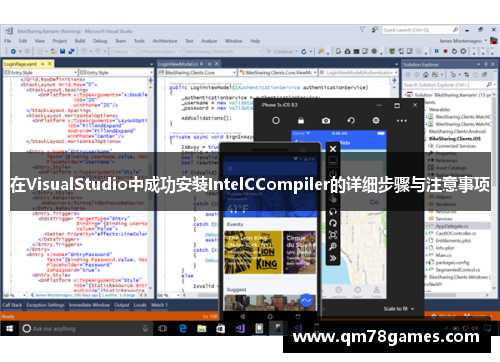This screenshot has height=362, width=500.
Task: Open the Analyze menu
Action: [209, 41]
